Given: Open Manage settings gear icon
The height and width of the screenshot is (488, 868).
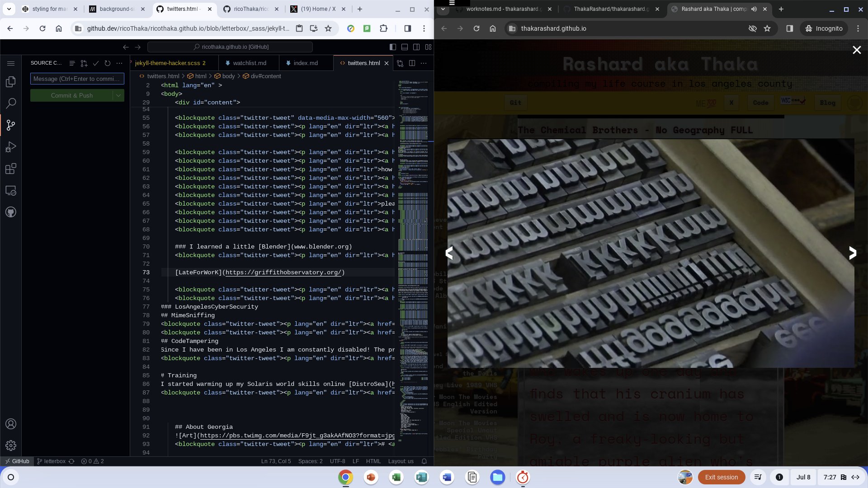Looking at the screenshot, I should tap(11, 446).
